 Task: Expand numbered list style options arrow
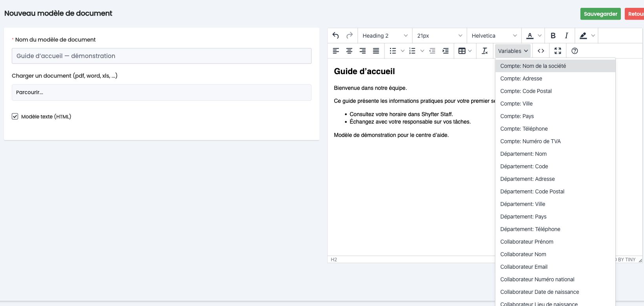pyautogui.click(x=422, y=51)
